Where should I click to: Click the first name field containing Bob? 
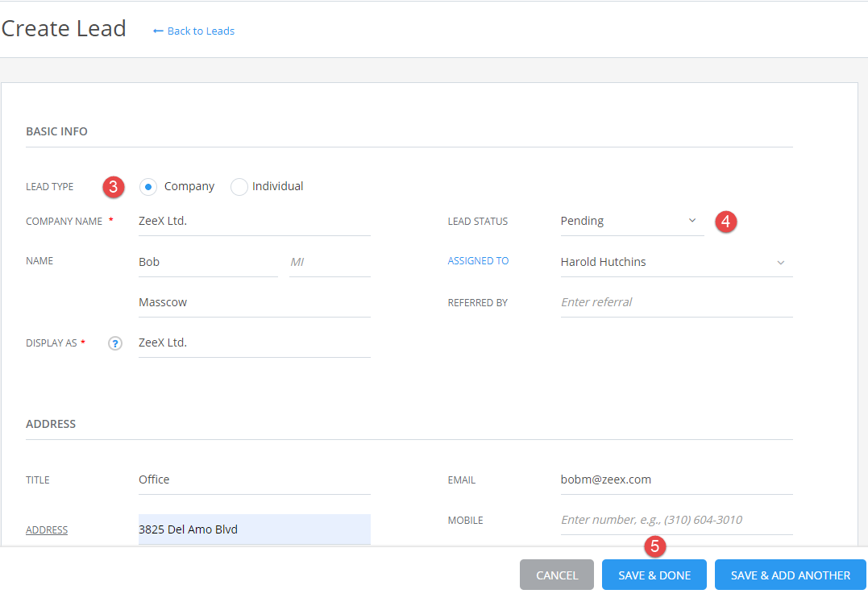click(208, 262)
